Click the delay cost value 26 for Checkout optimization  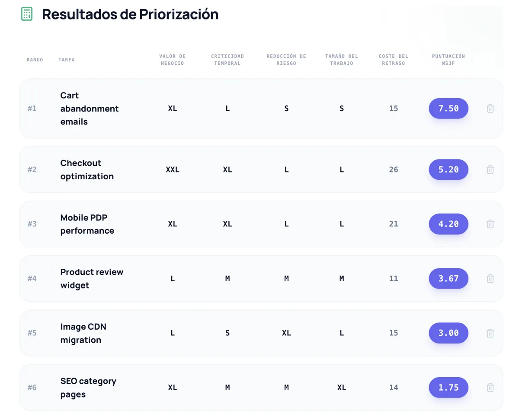point(394,169)
